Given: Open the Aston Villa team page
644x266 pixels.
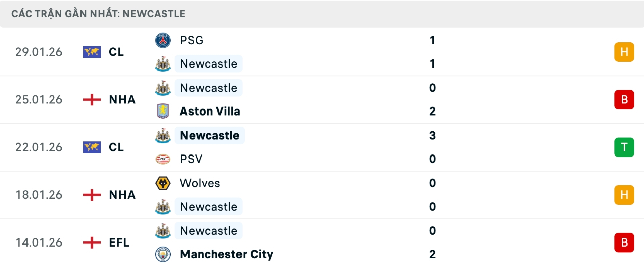Looking at the screenshot, I should click(x=210, y=111).
